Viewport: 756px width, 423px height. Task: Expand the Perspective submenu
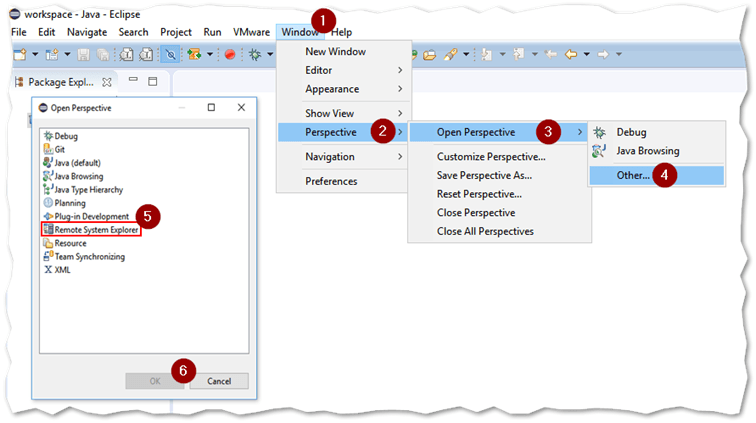pyautogui.click(x=343, y=132)
